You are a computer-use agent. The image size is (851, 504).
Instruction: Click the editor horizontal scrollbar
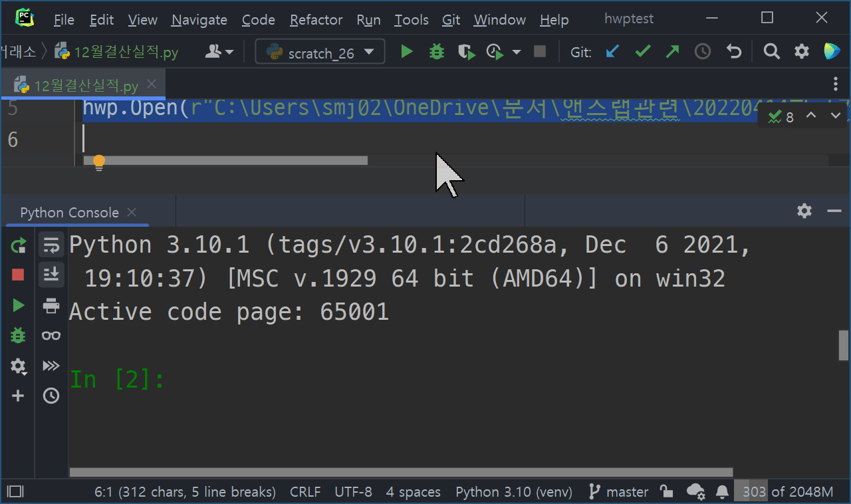(x=225, y=160)
